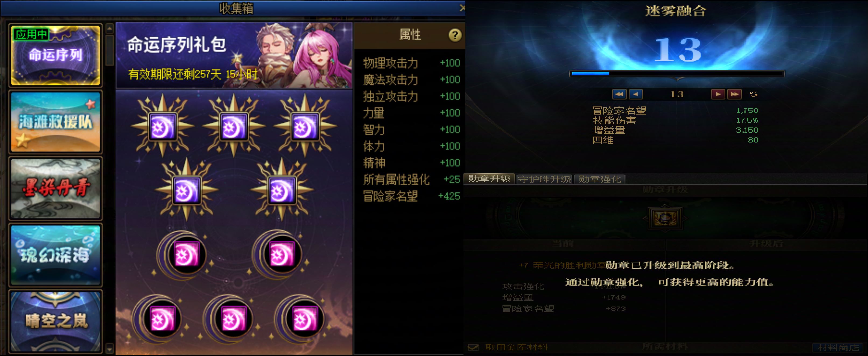
Task: Click bottom-right pink moon slot
Action: pos(305,319)
